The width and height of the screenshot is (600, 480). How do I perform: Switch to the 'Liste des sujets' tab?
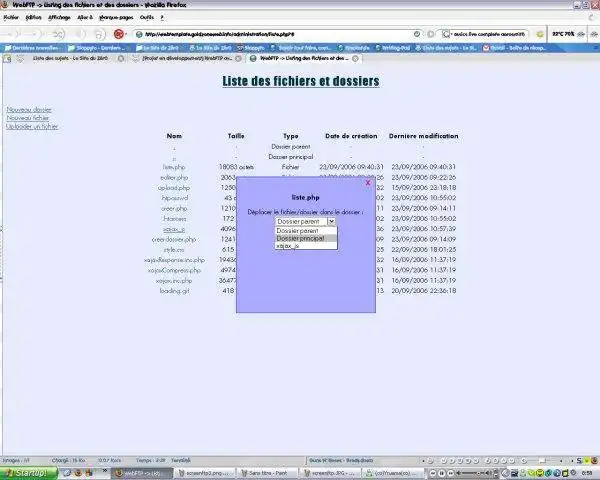[x=70, y=59]
